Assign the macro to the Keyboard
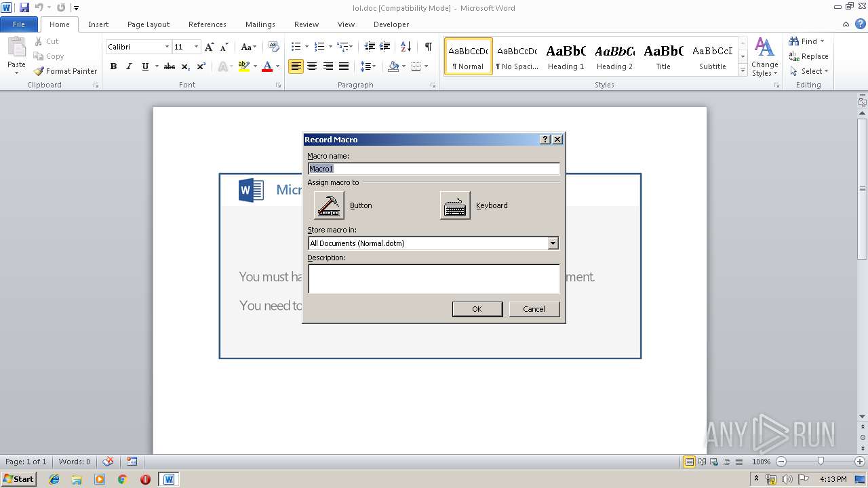 point(455,205)
